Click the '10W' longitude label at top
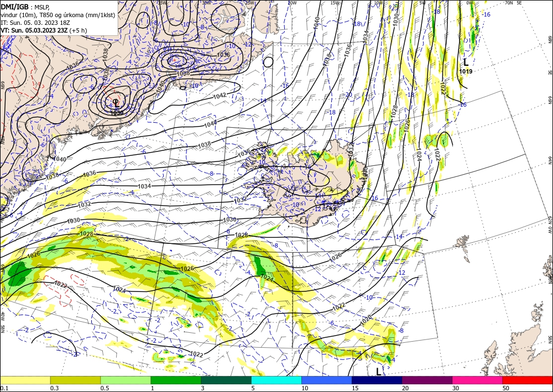 point(378,3)
